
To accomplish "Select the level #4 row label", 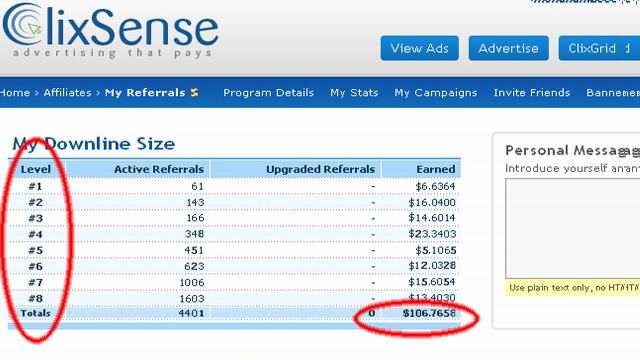I will pos(36,234).
